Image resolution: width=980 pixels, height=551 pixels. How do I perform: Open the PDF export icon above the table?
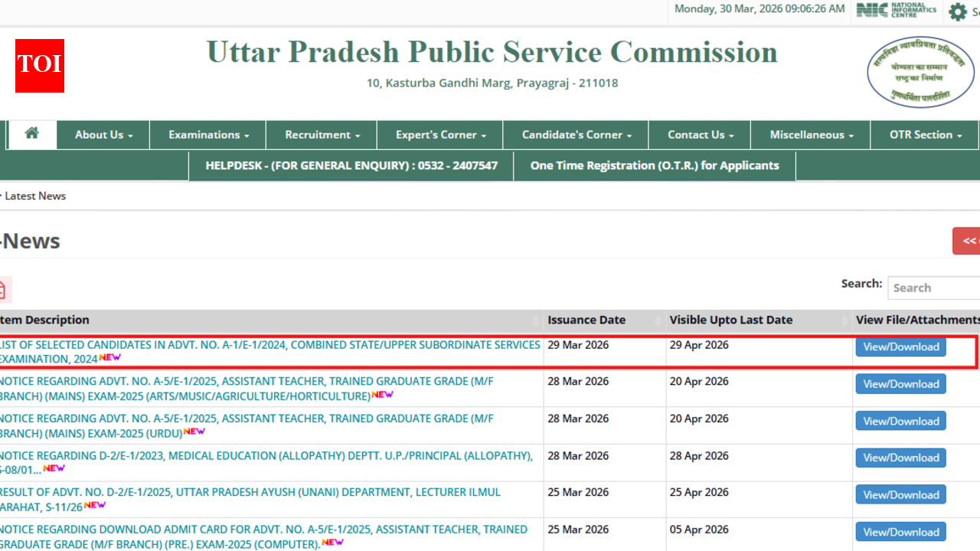(x=4, y=289)
